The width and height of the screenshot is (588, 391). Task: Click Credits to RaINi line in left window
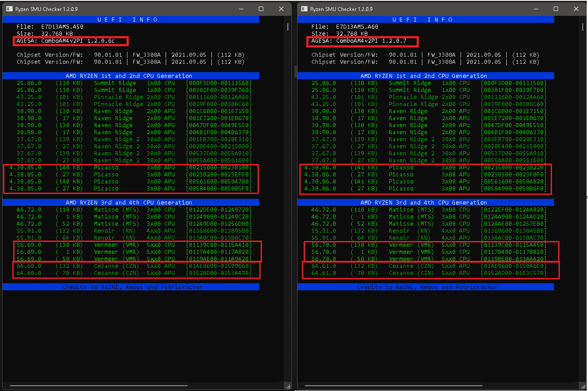131,287
